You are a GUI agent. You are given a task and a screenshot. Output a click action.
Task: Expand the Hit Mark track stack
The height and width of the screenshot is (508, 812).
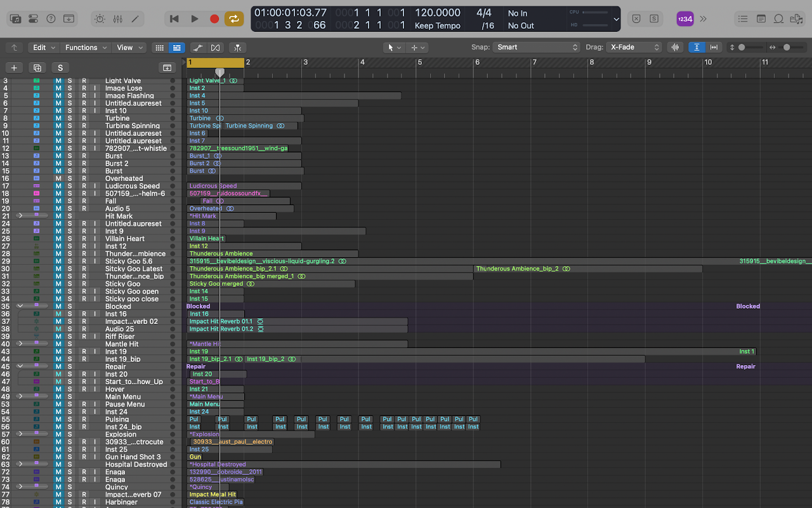(x=20, y=216)
